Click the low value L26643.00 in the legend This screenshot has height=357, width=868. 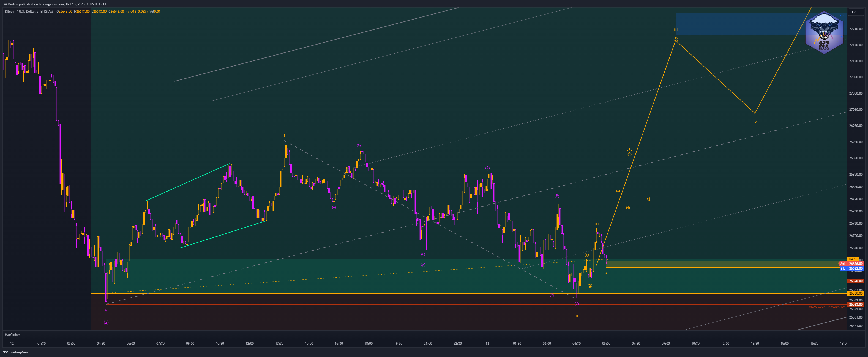[99, 12]
